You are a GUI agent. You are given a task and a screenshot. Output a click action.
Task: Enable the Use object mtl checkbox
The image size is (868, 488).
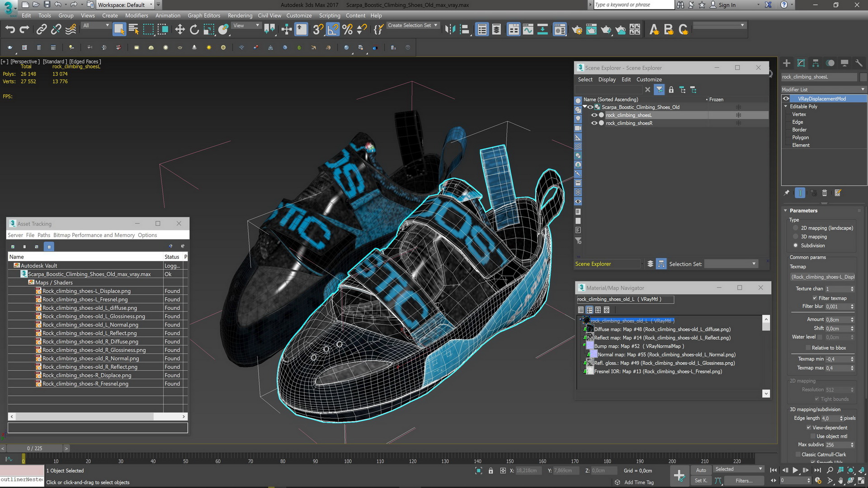pos(813,436)
